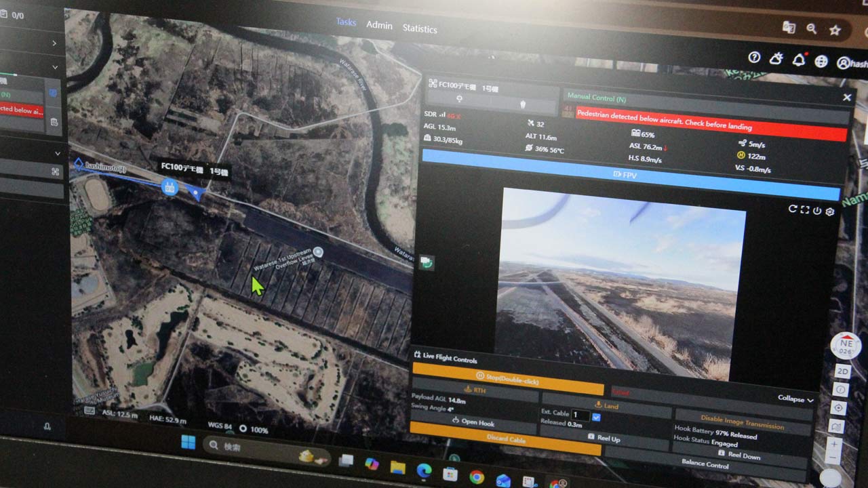This screenshot has width=868, height=488.
Task: Click the Reel Up button
Action: [604, 439]
